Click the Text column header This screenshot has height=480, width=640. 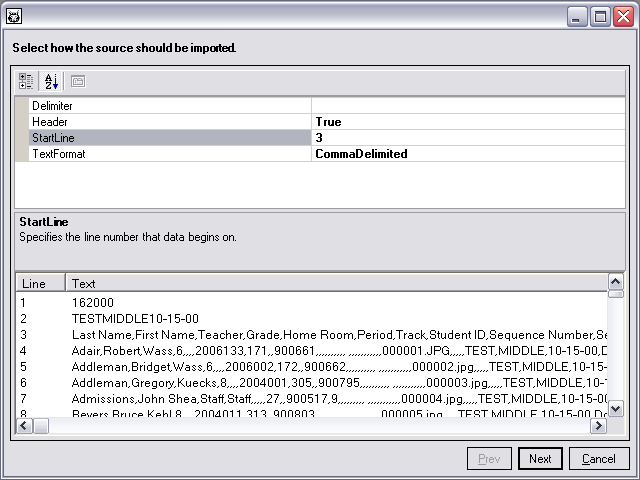click(x=336, y=284)
